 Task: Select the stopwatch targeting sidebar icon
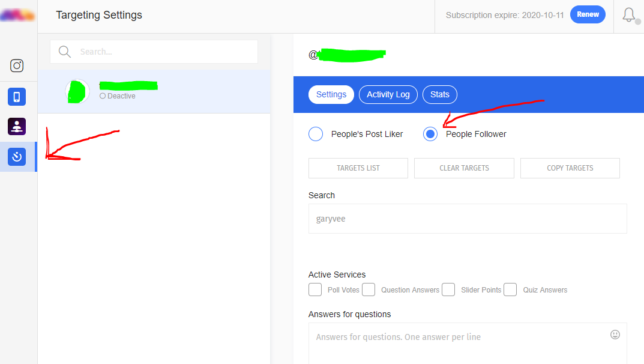pos(17,157)
